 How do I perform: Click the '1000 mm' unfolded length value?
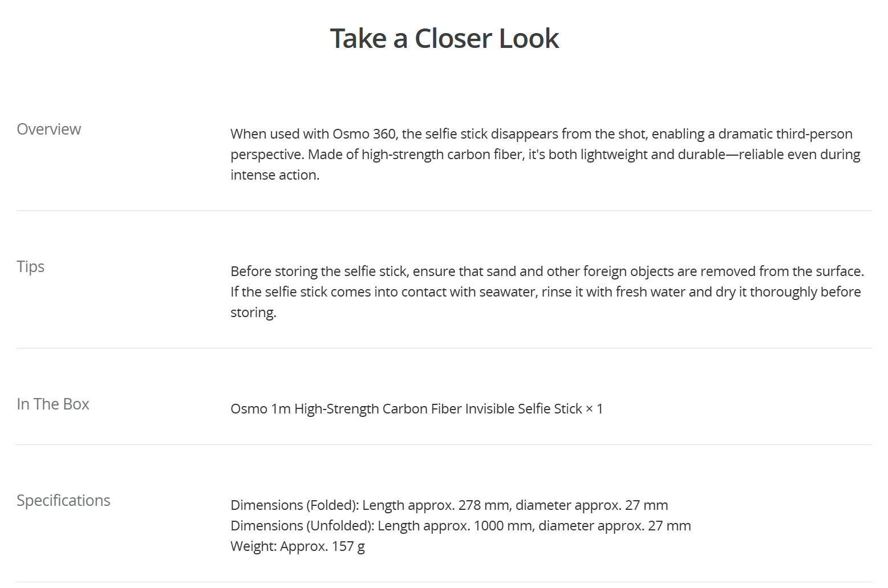(x=503, y=526)
